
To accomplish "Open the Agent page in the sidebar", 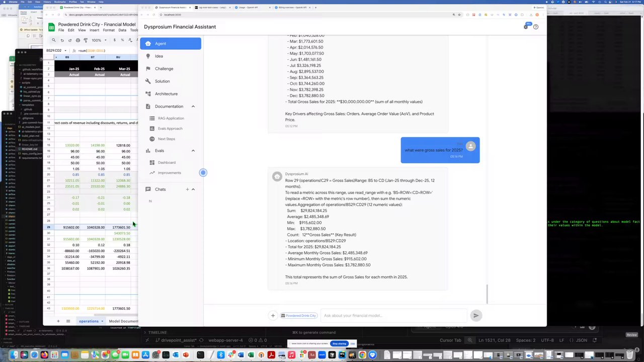I will point(171,44).
